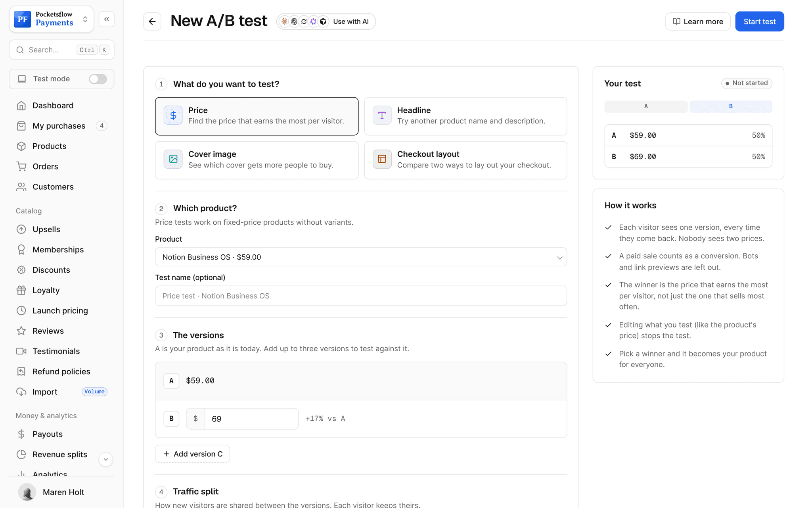
Task: Click the Payouts dollar icon
Action: (21, 434)
